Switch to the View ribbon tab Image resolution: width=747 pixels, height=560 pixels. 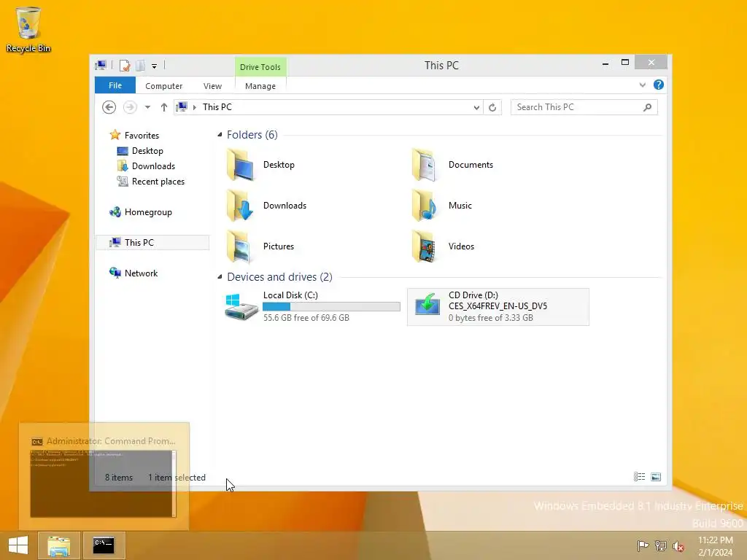tap(212, 86)
